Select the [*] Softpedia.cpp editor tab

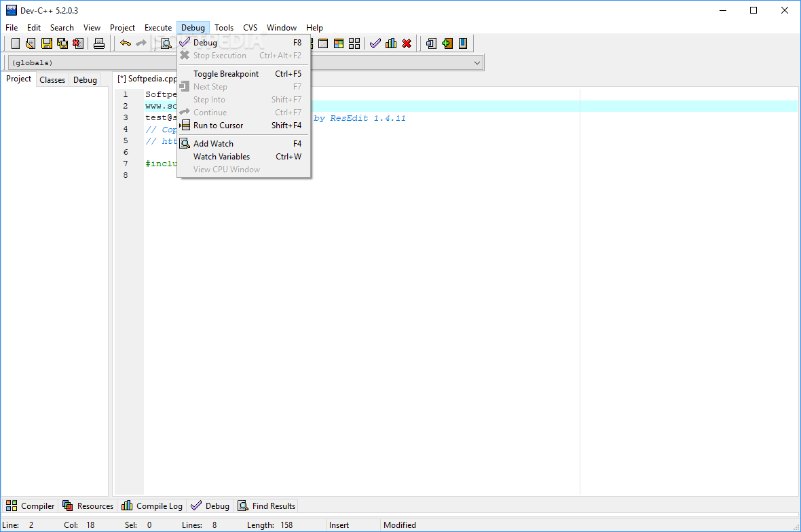147,79
